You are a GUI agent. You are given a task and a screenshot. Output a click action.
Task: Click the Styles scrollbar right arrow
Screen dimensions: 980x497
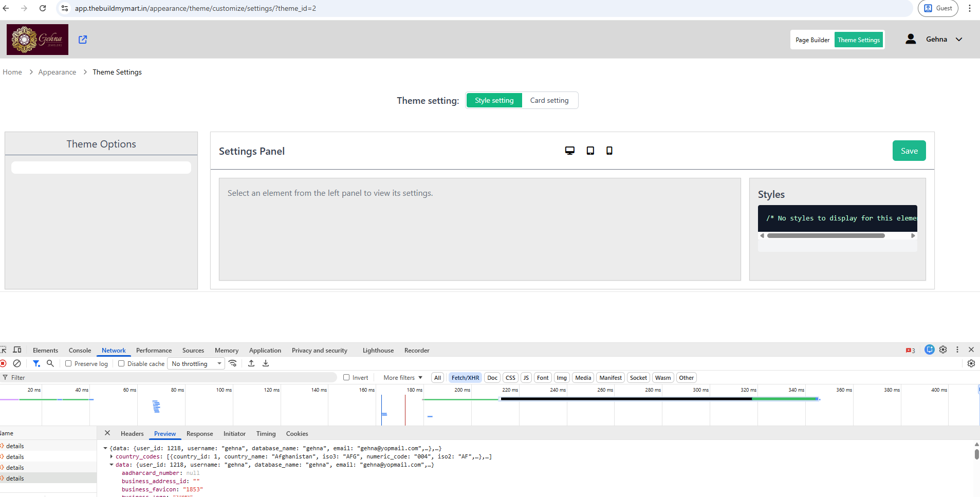[x=913, y=236]
